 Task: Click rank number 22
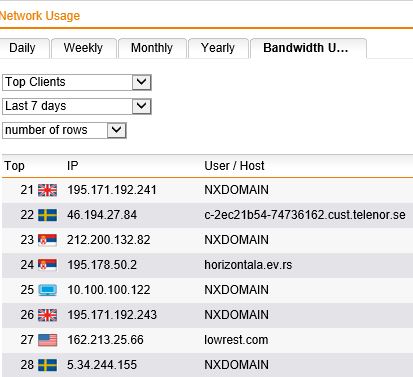coord(27,215)
